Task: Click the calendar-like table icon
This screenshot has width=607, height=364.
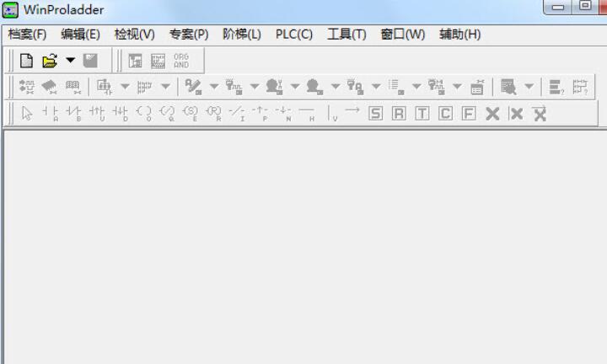Action: click(x=477, y=87)
